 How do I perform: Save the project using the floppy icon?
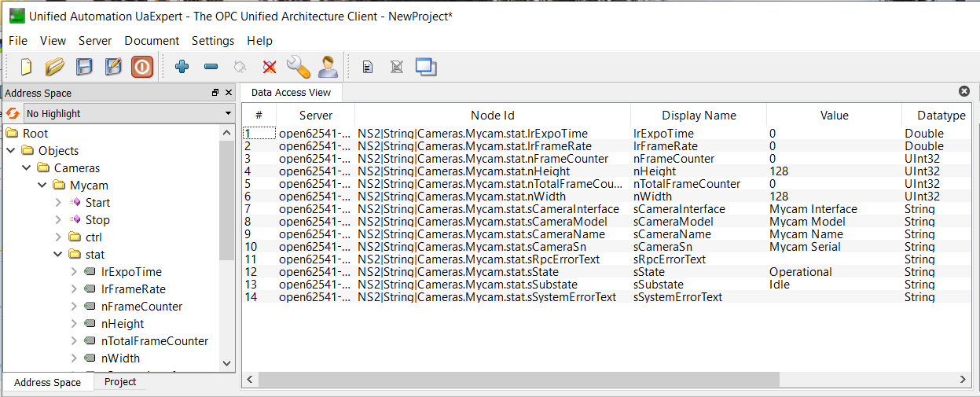84,67
